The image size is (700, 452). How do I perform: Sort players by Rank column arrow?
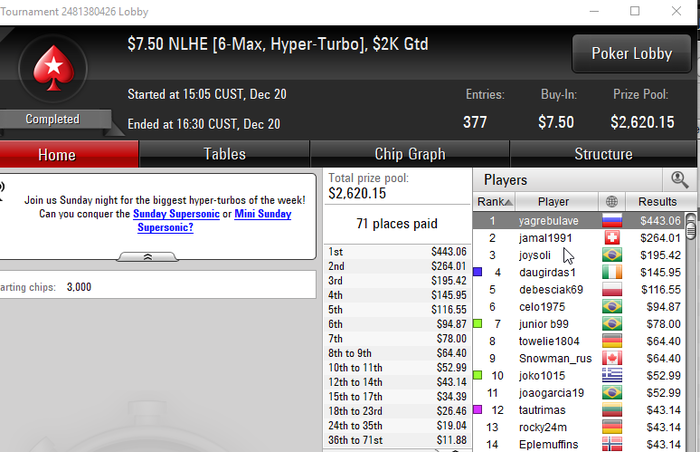[494, 201]
